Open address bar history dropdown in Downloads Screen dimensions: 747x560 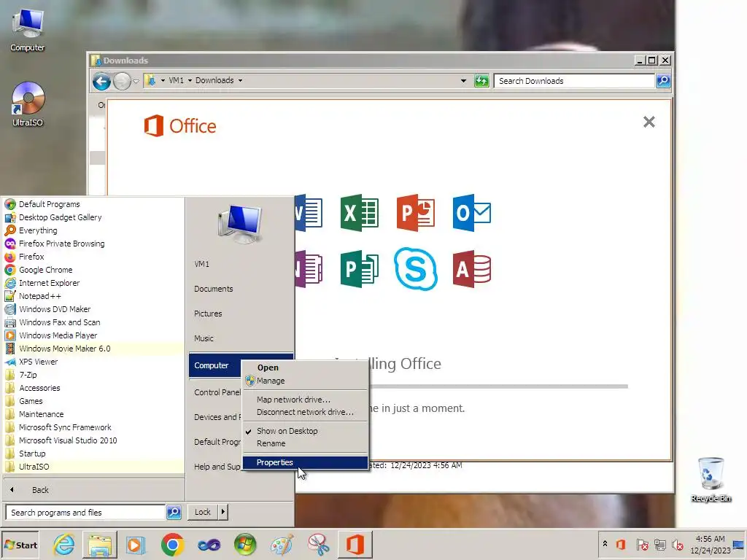coord(463,81)
